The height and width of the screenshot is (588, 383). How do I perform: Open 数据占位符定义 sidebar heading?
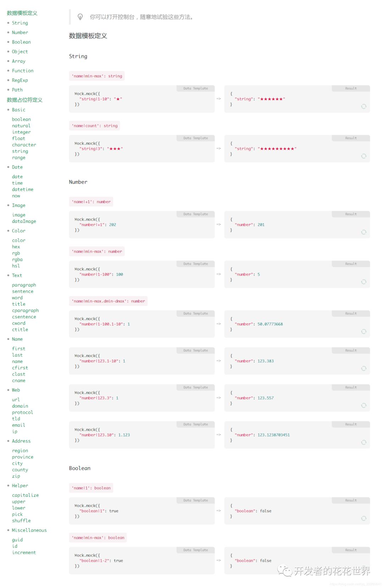click(24, 100)
